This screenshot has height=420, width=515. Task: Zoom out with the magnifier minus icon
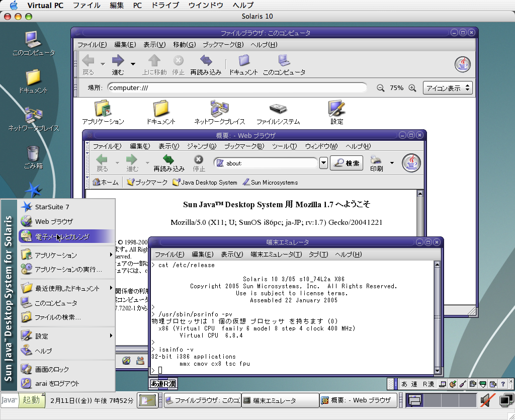[380, 88]
